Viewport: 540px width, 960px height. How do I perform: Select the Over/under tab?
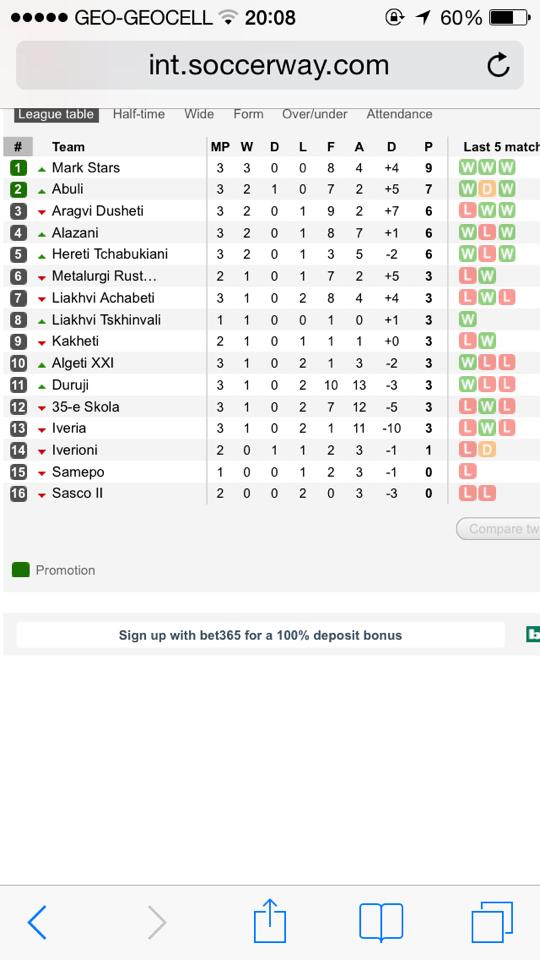[x=315, y=114]
